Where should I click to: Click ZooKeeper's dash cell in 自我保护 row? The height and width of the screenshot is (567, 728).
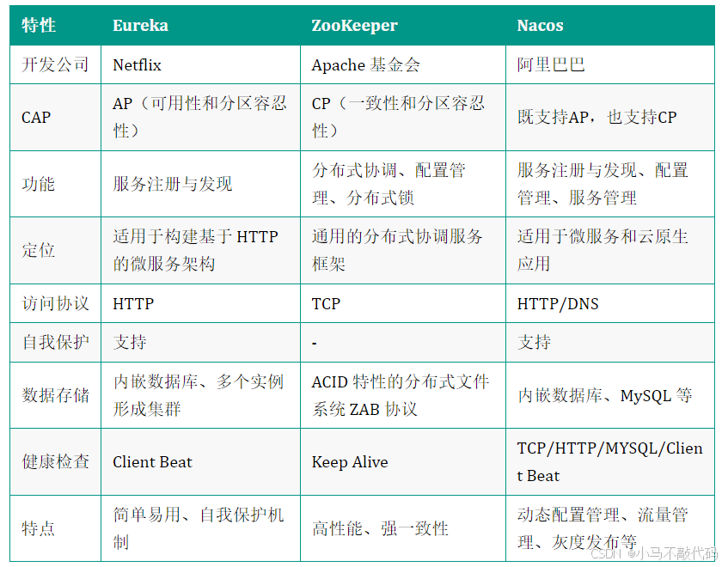(403, 343)
